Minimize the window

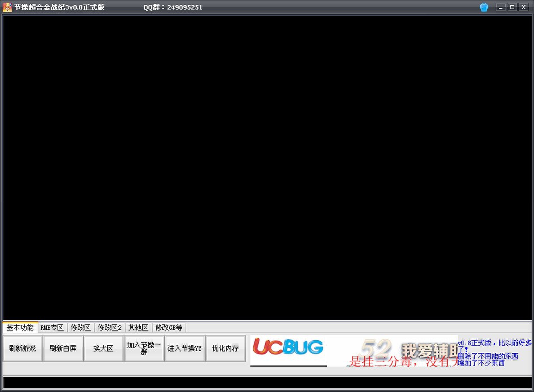pos(501,7)
